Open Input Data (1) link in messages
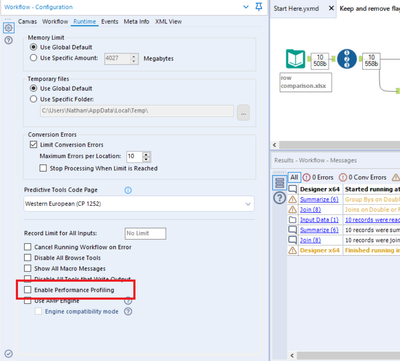The image size is (400, 361). (319, 220)
